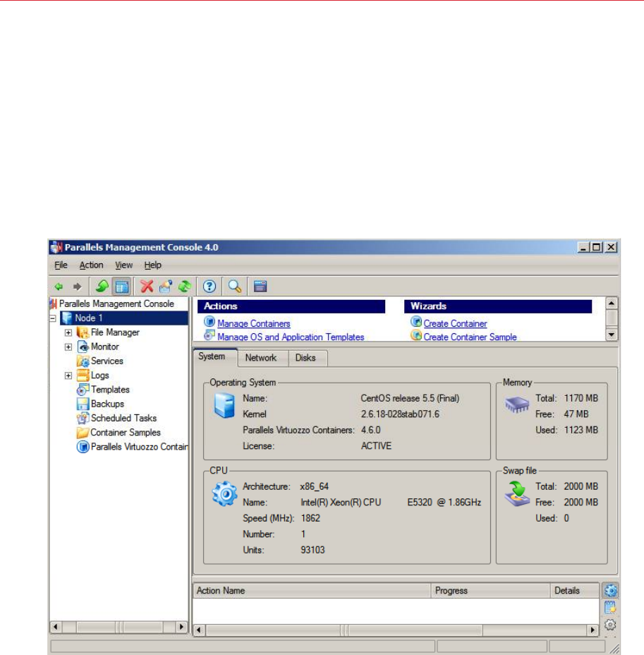Image resolution: width=644 pixels, height=655 pixels.
Task: Click the green Back arrow toolbar icon
Action: (x=59, y=287)
